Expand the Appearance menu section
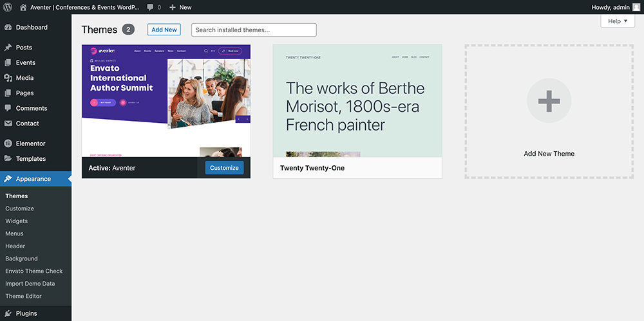 (x=33, y=179)
